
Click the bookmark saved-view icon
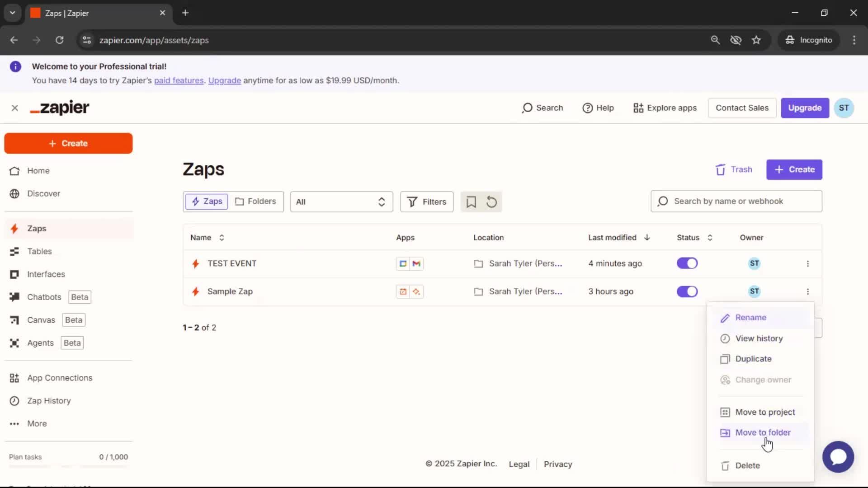471,202
